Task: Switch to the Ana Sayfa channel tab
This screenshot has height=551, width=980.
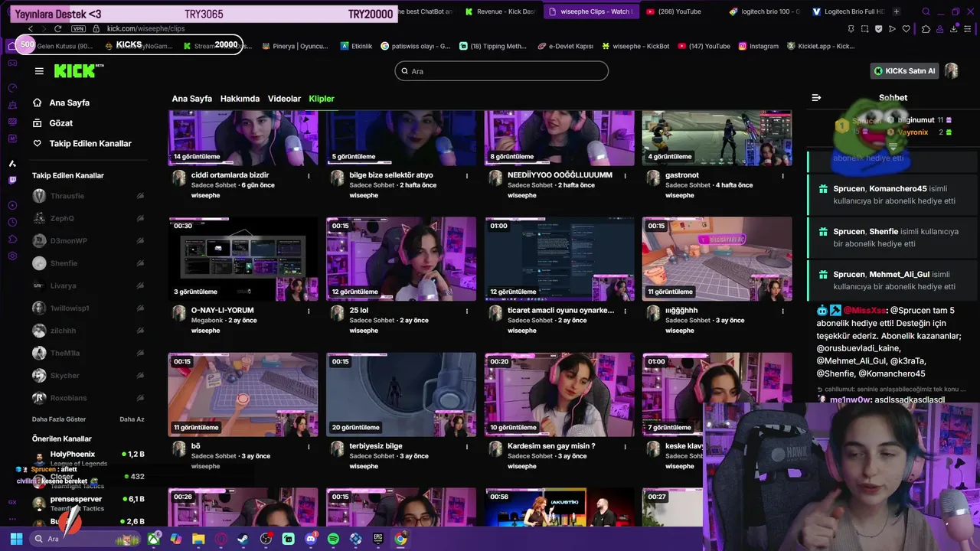Action: [x=191, y=99]
